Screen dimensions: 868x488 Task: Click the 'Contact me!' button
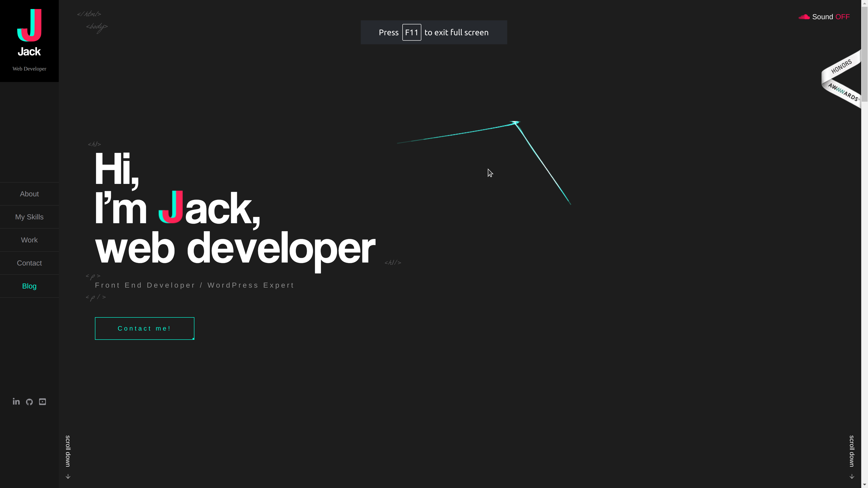coord(144,328)
